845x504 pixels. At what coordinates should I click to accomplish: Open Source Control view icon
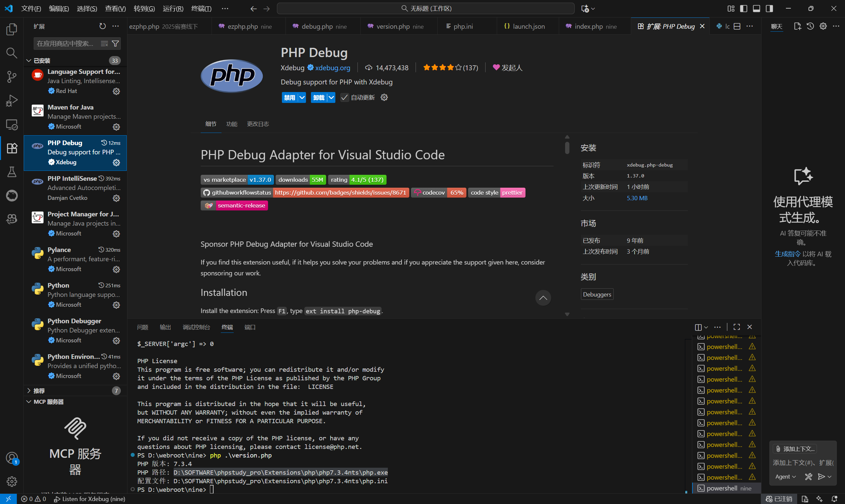(x=12, y=77)
